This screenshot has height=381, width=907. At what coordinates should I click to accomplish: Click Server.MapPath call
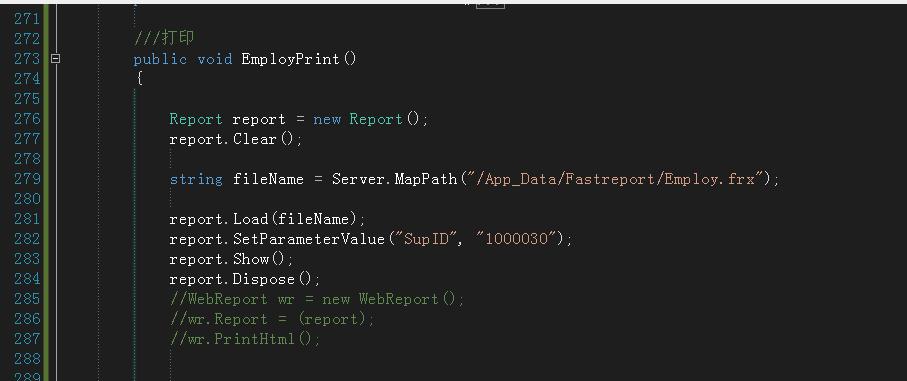[x=394, y=179]
